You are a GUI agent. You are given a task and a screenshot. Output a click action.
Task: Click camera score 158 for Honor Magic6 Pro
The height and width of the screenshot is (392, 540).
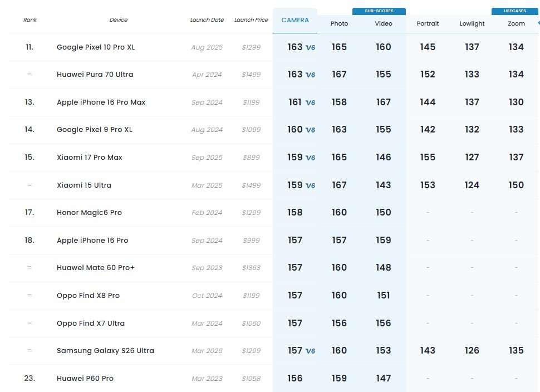coord(295,213)
